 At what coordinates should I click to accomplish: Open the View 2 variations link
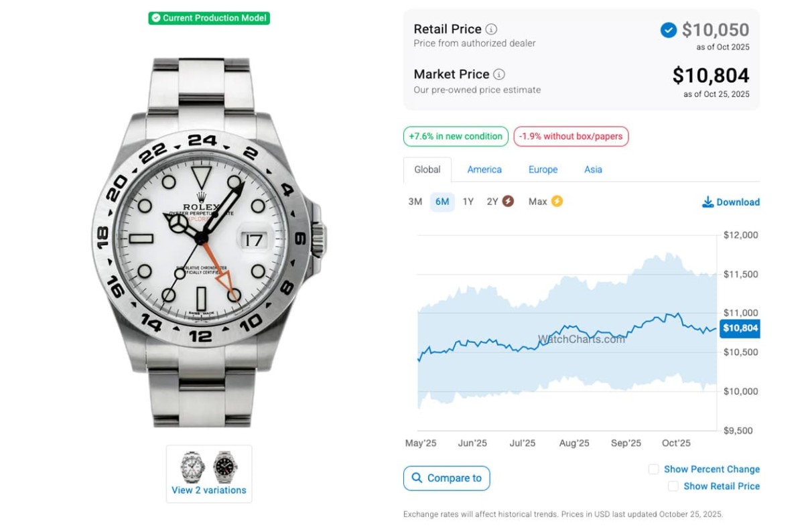(209, 490)
